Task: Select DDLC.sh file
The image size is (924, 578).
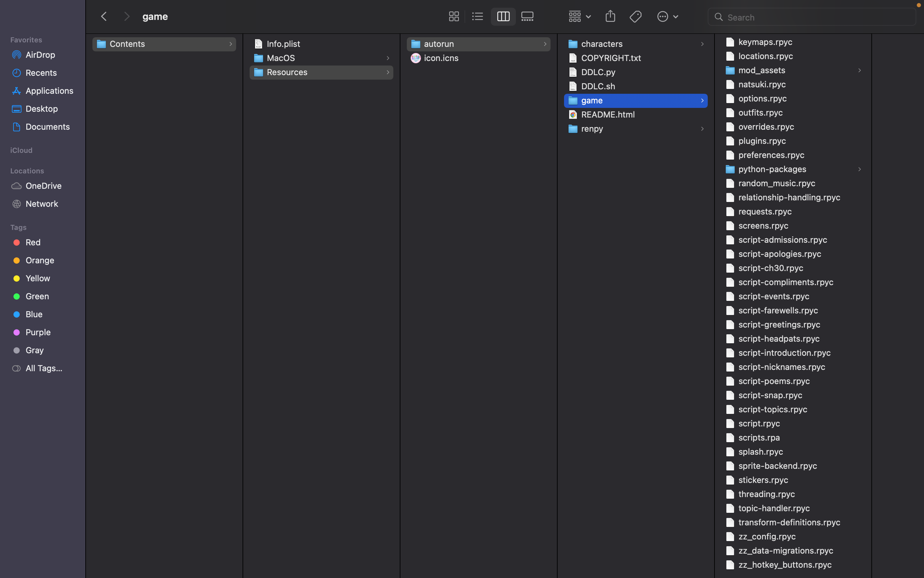Action: (635, 86)
